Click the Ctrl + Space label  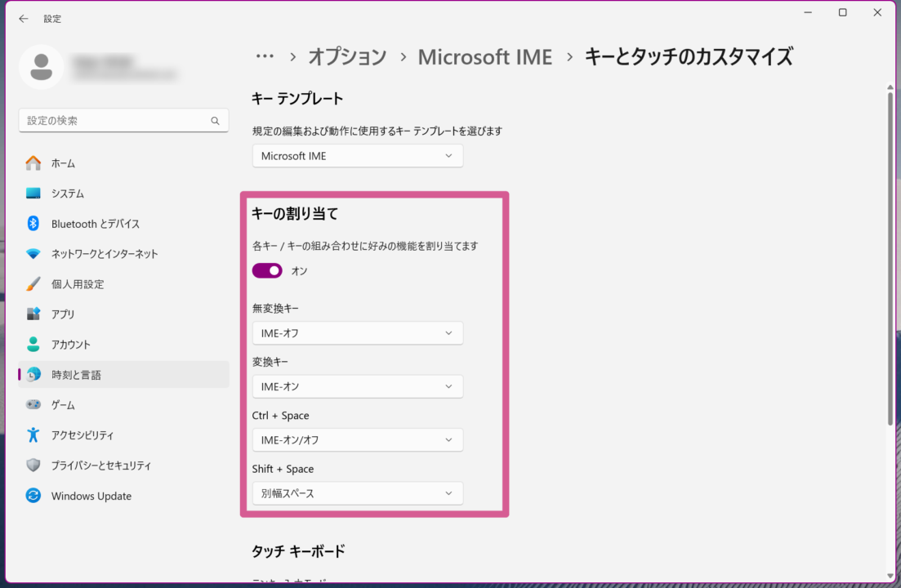tap(280, 415)
